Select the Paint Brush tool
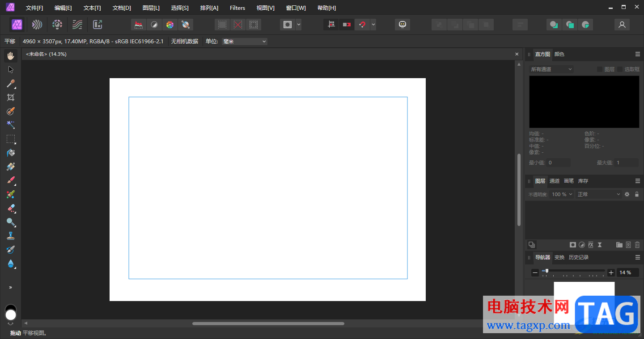 click(x=11, y=180)
